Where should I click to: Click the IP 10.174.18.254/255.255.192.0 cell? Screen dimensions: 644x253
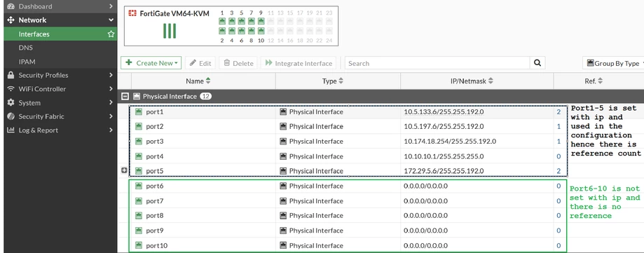tap(450, 142)
